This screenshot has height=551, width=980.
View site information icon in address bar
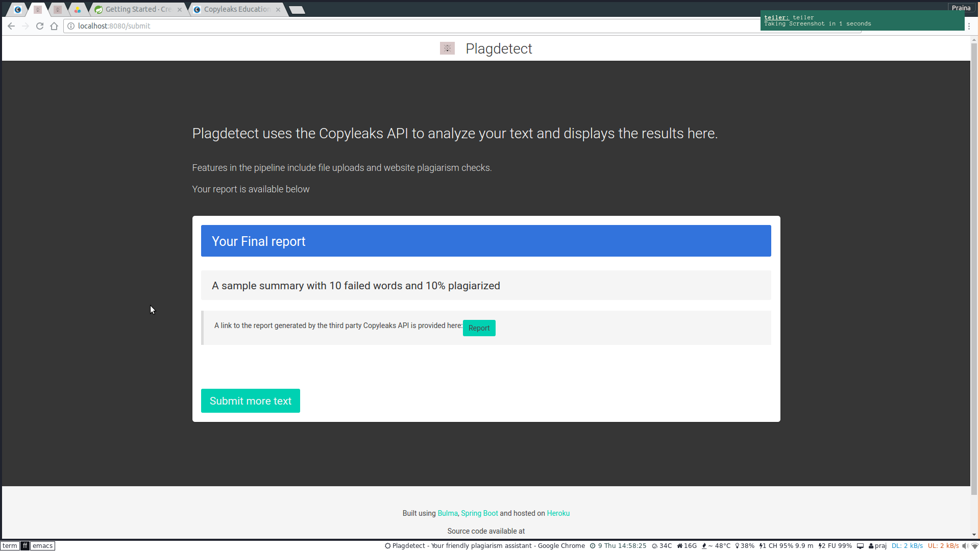(71, 26)
